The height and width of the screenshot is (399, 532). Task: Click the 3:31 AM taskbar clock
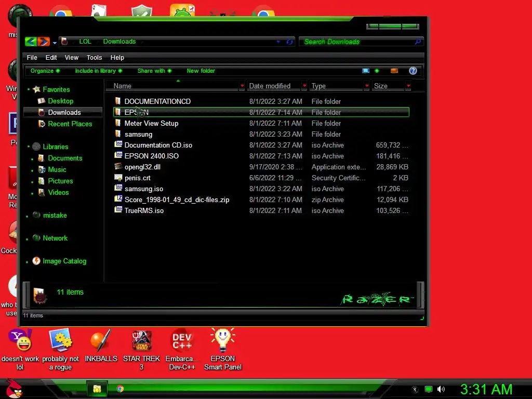(486, 390)
